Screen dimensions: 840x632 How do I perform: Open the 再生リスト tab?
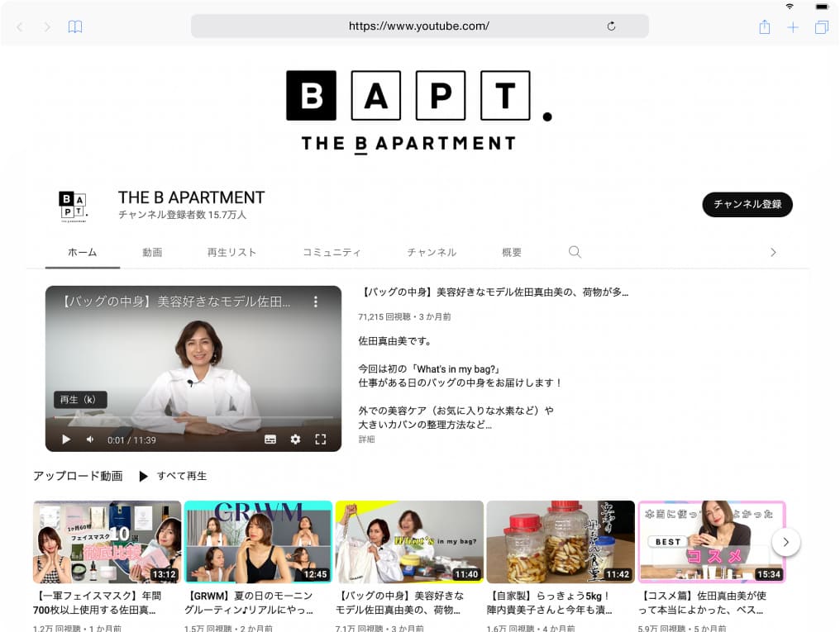[x=231, y=252]
